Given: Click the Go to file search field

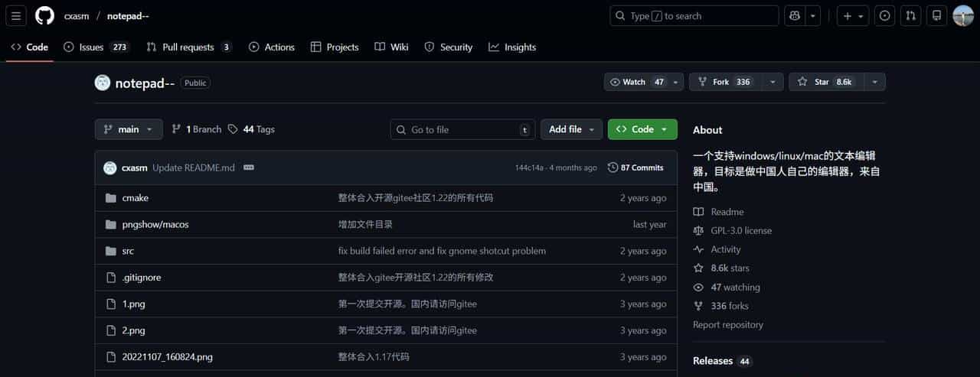Looking at the screenshot, I should coord(462,129).
